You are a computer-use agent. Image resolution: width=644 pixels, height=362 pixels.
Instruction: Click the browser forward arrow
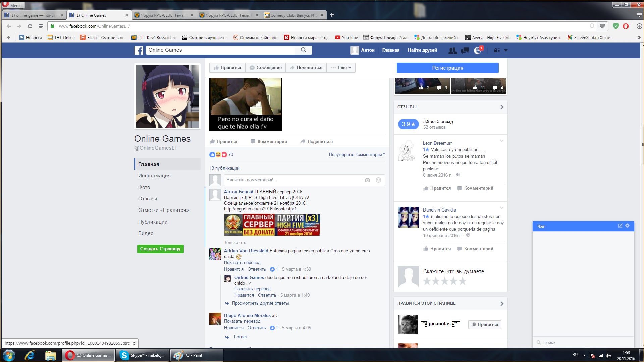tap(19, 26)
